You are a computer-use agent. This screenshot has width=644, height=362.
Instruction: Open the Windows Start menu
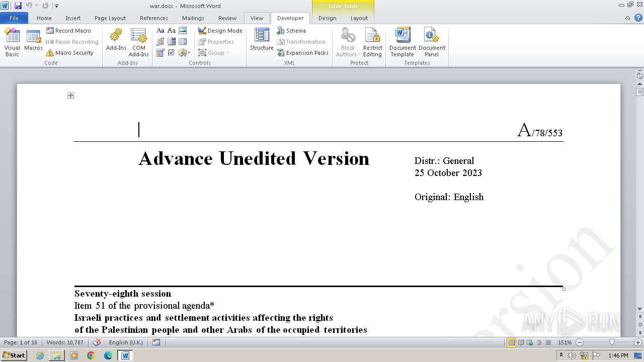(x=14, y=355)
